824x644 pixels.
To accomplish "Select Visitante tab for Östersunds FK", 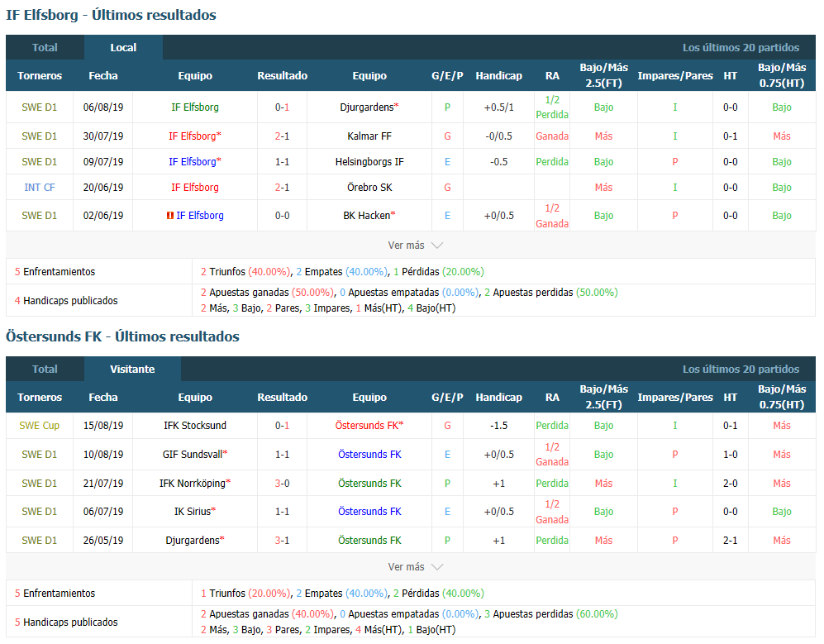I will tap(132, 369).
